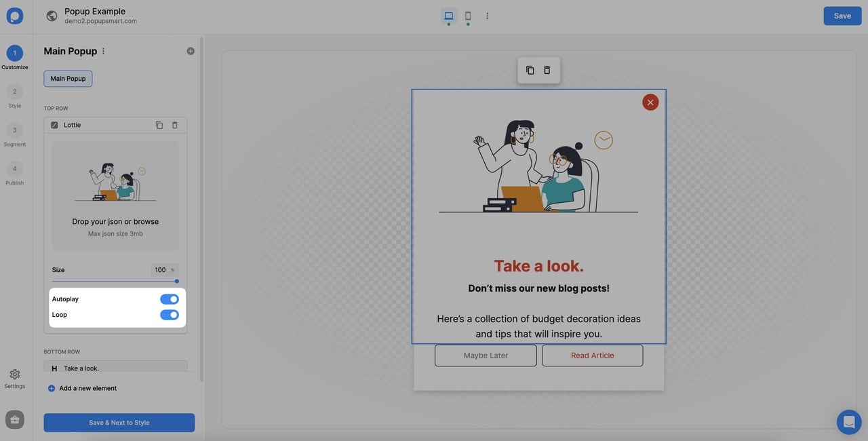Click the Lottie json drop zone

tap(115, 196)
